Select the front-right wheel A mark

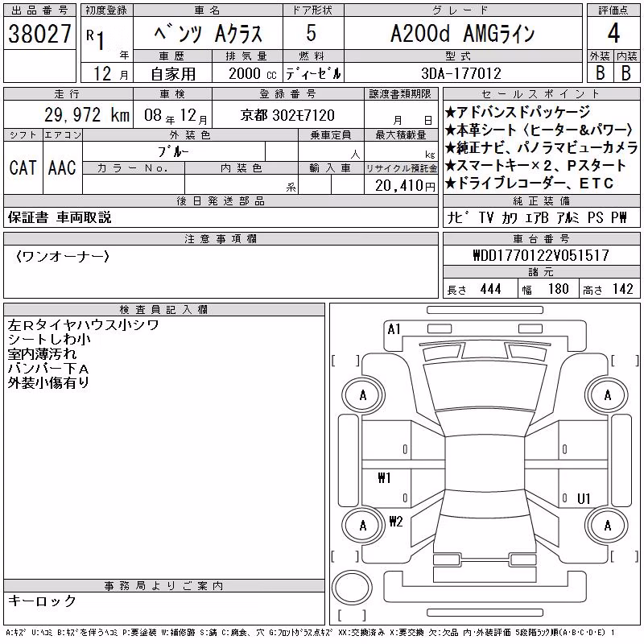pyautogui.click(x=608, y=395)
